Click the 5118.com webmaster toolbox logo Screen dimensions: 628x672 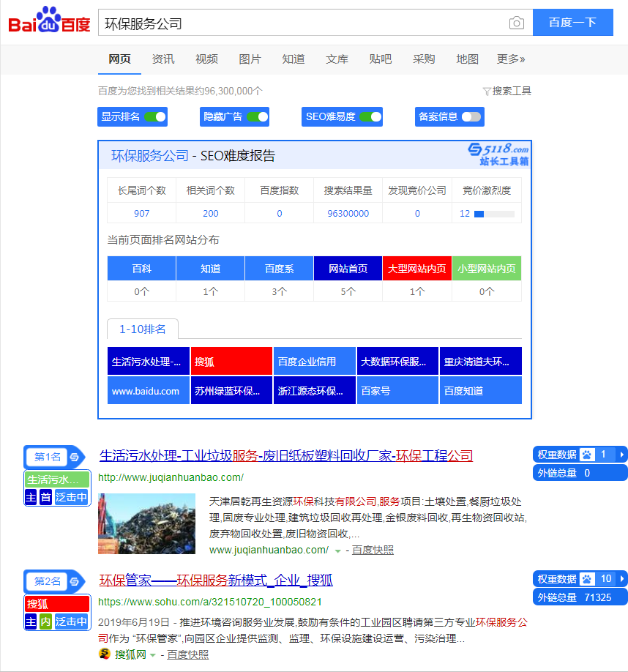click(498, 154)
